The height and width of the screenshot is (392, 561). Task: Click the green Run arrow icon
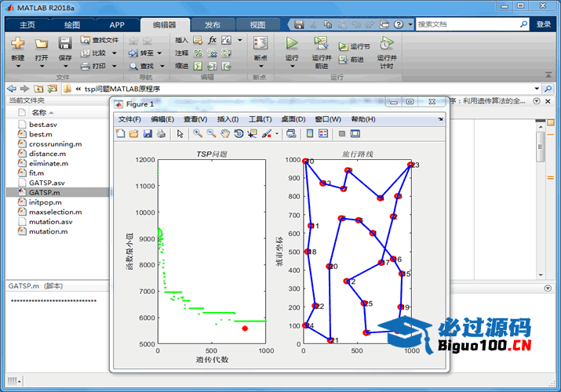tap(292, 43)
